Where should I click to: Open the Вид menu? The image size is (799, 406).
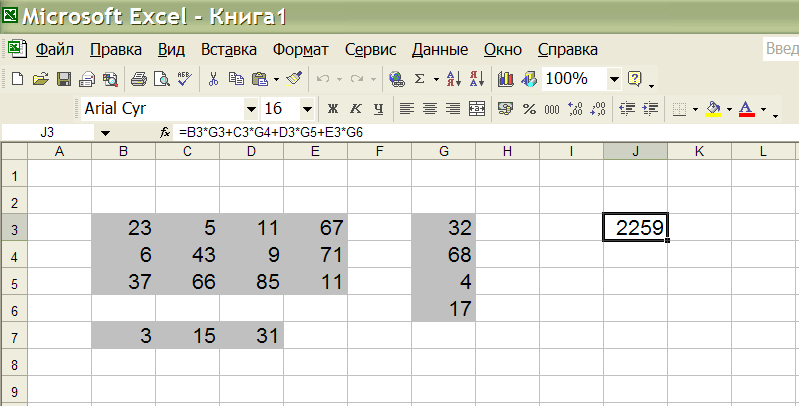tap(171, 50)
